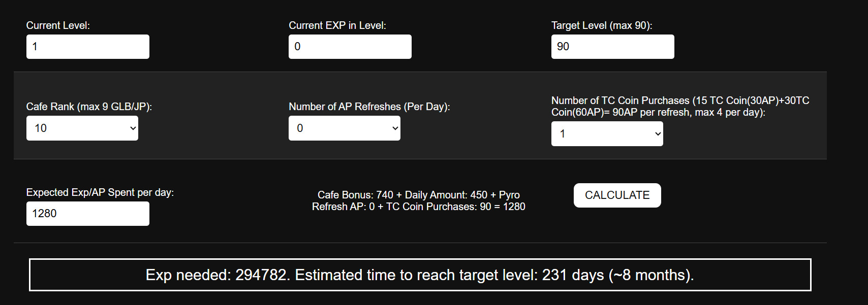Click the Cafe Rank chevron arrow

[x=133, y=128]
